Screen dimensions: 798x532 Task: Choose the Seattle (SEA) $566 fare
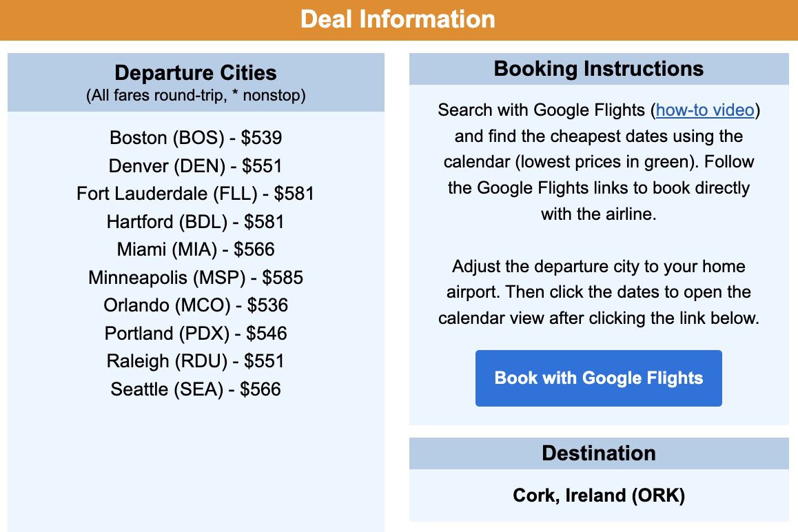coord(195,389)
